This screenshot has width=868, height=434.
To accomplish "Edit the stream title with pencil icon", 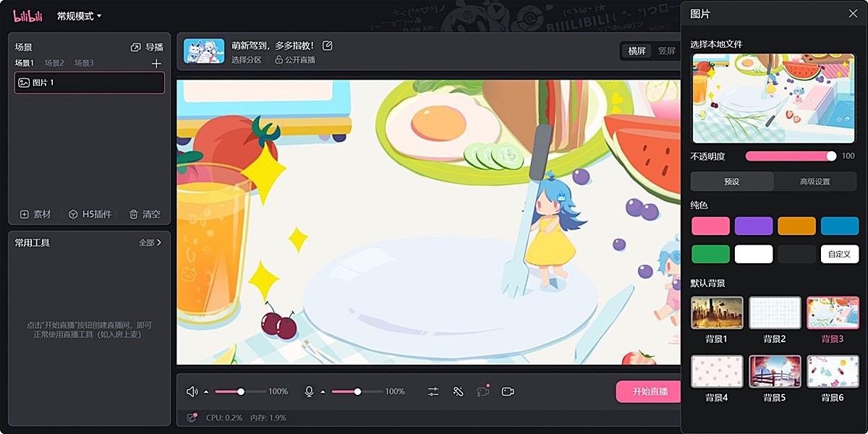I will coord(328,46).
